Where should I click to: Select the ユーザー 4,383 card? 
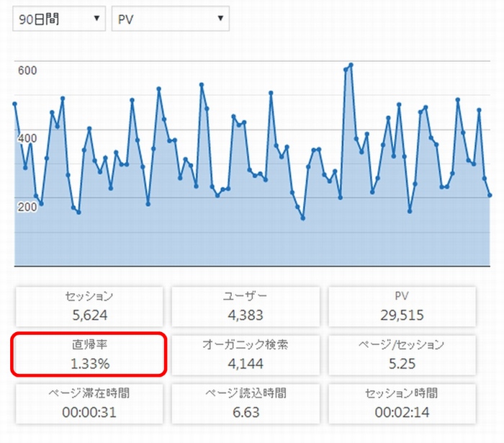click(x=246, y=307)
